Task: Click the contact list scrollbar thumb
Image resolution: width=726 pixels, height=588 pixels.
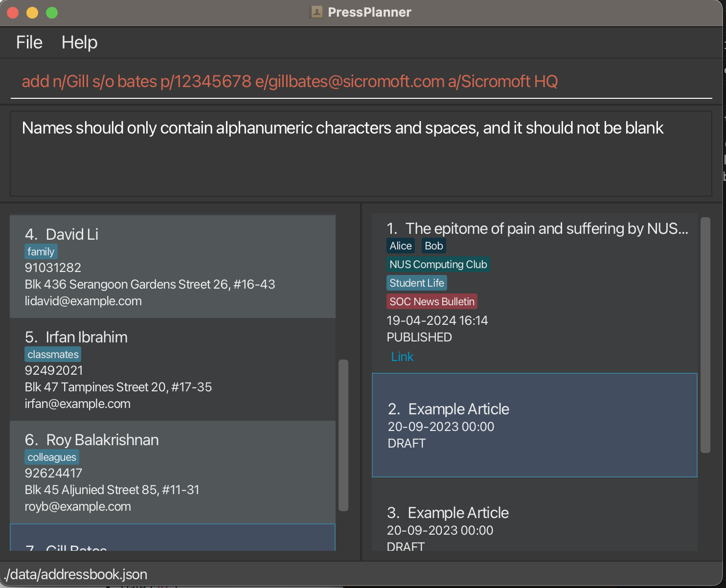Action: (x=343, y=435)
